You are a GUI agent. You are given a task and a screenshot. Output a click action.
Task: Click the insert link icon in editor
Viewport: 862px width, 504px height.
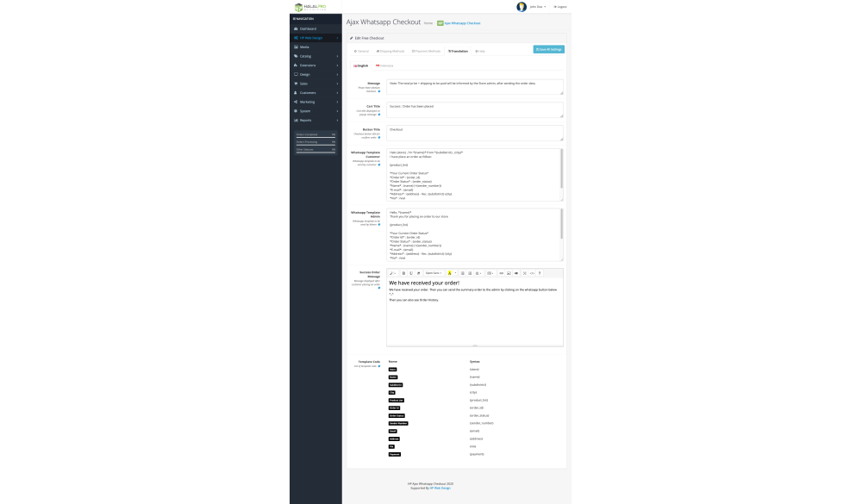[x=501, y=273]
